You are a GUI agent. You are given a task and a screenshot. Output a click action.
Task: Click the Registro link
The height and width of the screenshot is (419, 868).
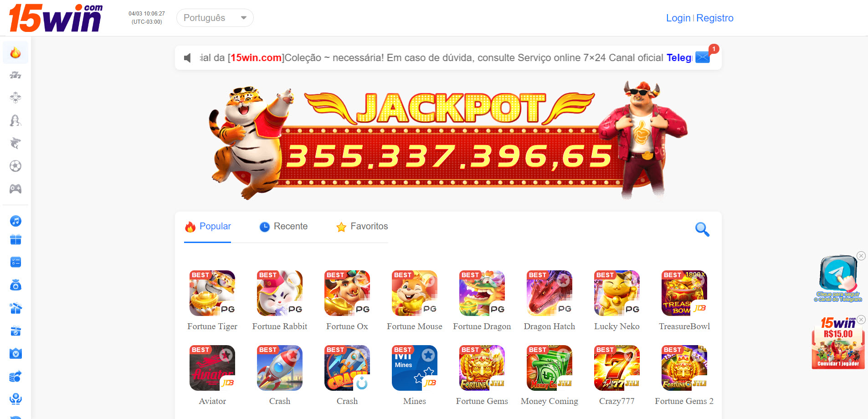(x=715, y=18)
